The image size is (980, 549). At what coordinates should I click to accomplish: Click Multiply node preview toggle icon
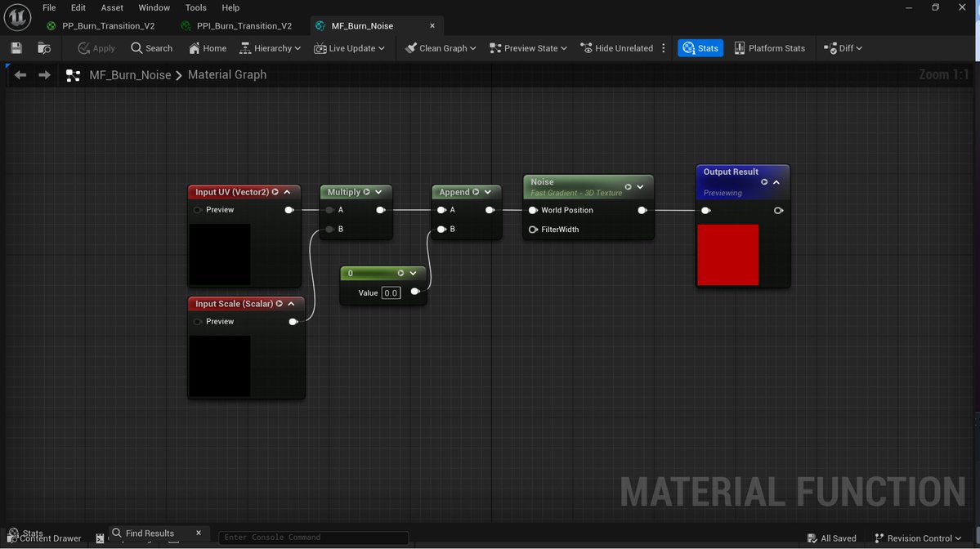pos(367,192)
